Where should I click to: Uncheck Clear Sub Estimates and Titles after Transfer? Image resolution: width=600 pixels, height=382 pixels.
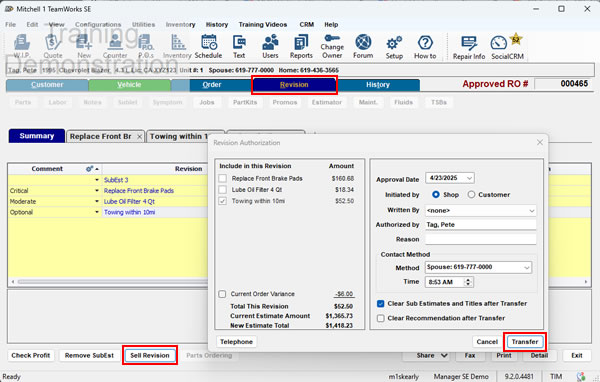(x=380, y=304)
